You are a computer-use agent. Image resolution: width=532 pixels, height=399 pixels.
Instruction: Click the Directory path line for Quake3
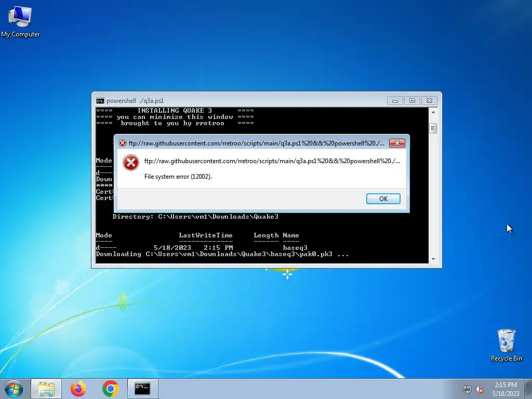195,217
